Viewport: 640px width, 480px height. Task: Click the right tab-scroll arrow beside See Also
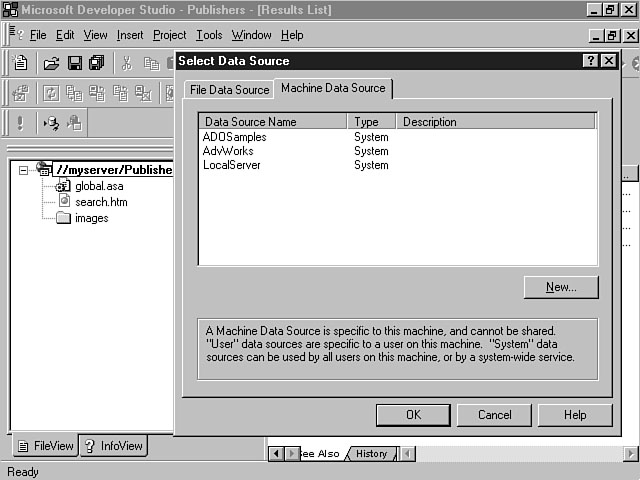pos(292,453)
